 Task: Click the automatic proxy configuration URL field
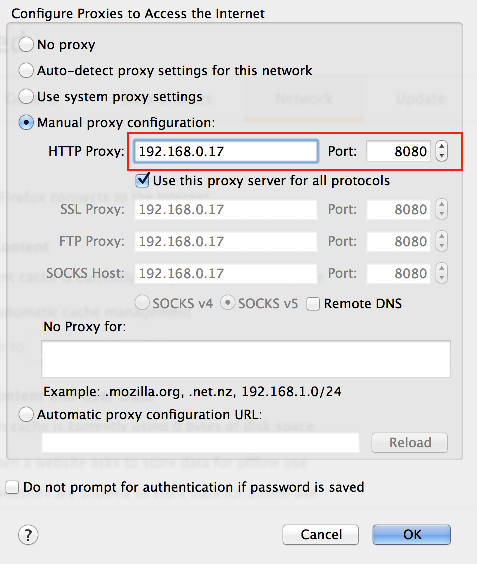200,442
